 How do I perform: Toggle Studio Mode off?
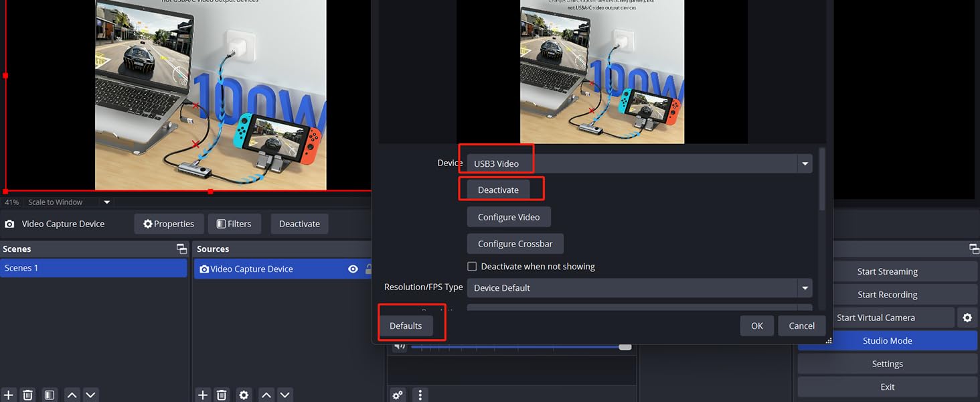887,340
